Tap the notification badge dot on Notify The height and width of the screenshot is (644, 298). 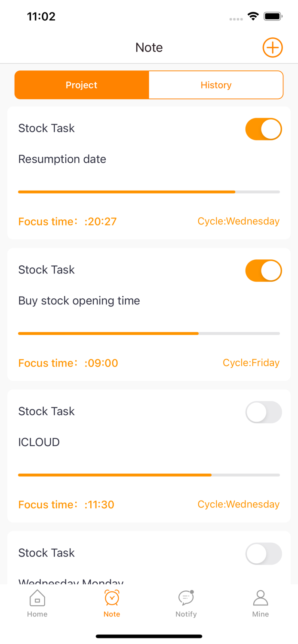192,591
